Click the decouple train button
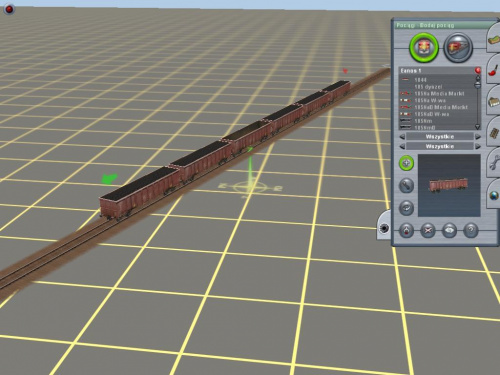Screen dimensions: 500x375 tap(406, 230)
